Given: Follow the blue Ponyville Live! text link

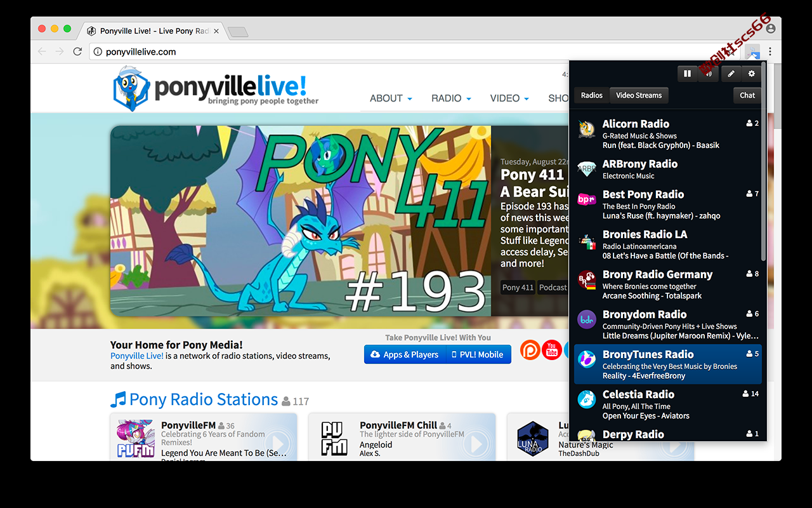Looking at the screenshot, I should pyautogui.click(x=137, y=356).
